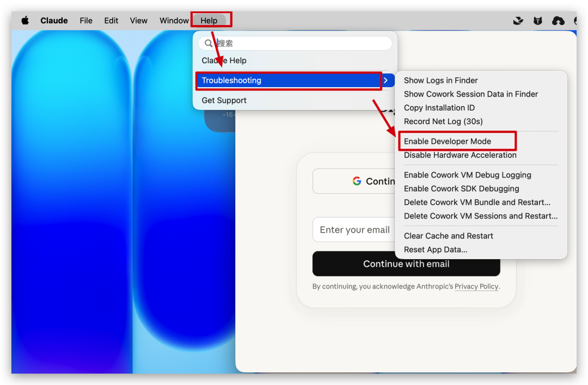This screenshot has height=385, width=588.
Task: Enable Developer Mode
Action: pos(447,142)
